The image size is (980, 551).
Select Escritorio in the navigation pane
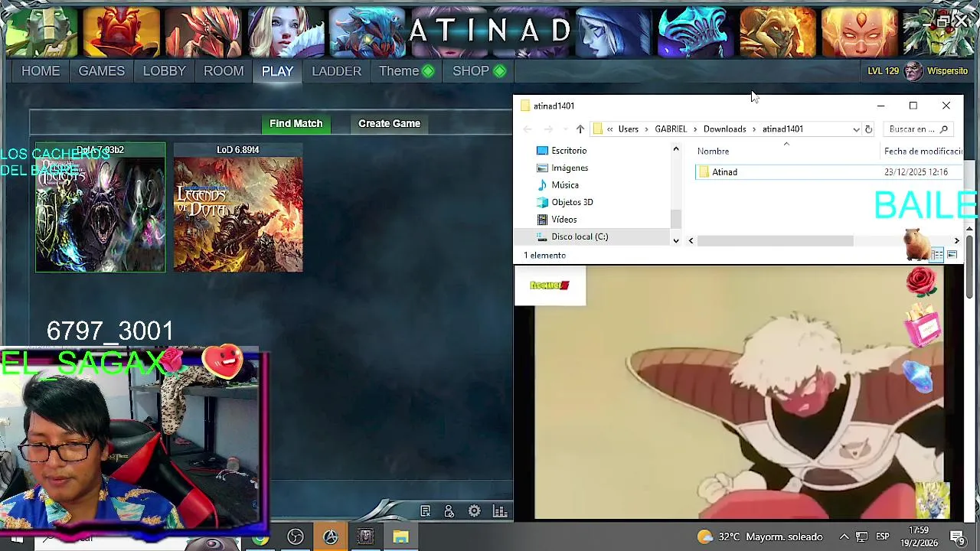[569, 151]
